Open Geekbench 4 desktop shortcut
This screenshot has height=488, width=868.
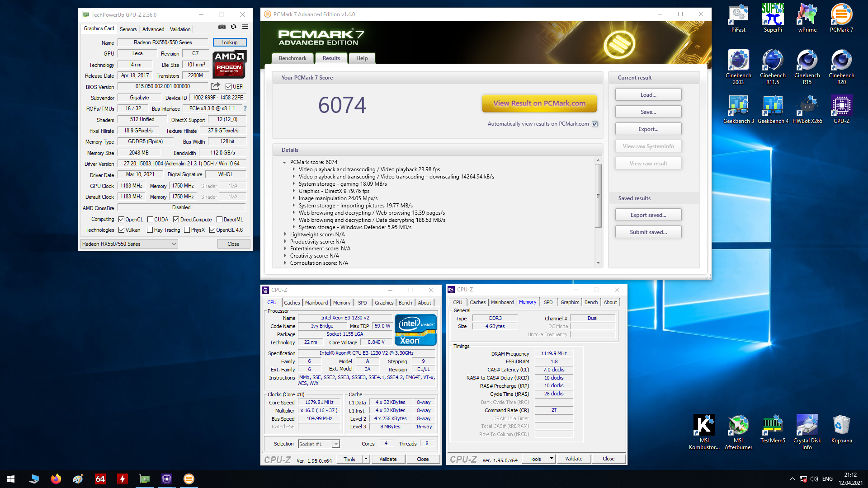click(x=773, y=110)
